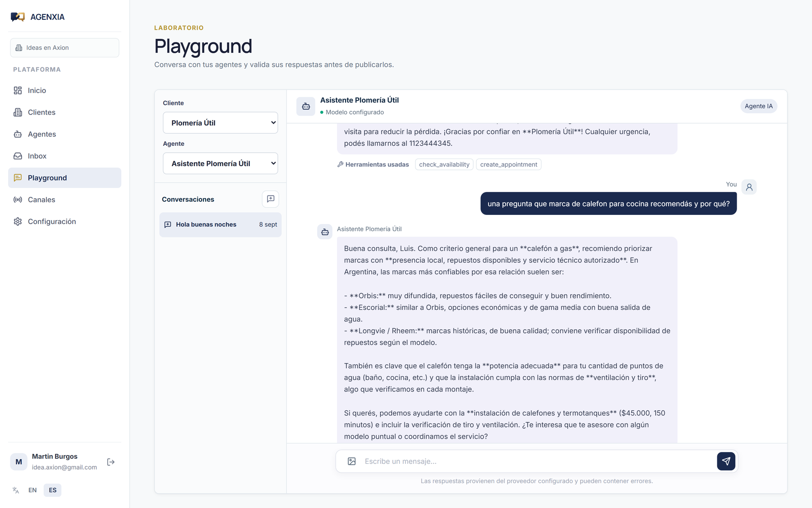Image resolution: width=812 pixels, height=508 pixels.
Task: Click the Inbox tray icon
Action: point(18,156)
